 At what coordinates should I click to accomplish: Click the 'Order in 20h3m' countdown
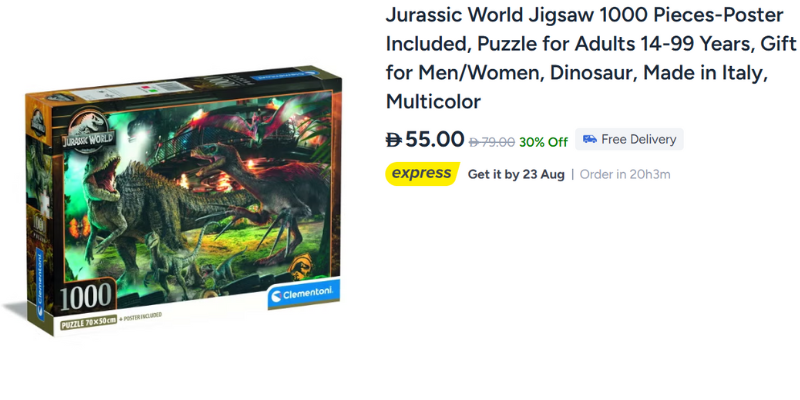[625, 174]
